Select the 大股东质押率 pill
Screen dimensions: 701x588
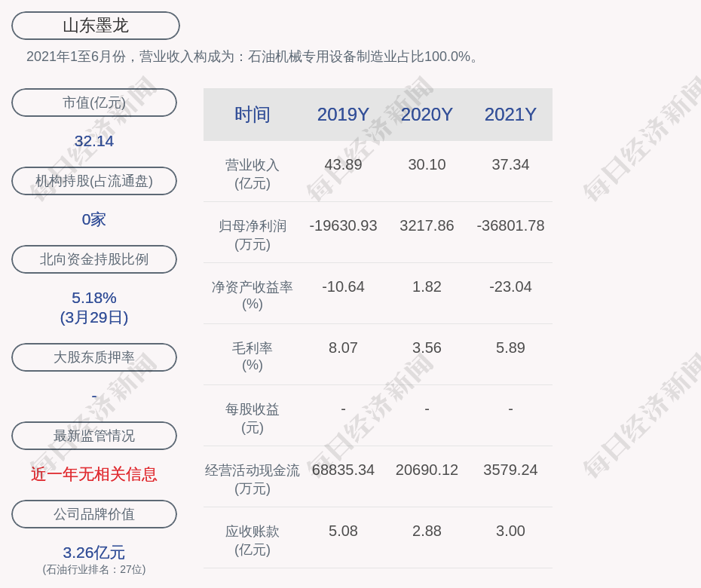[x=94, y=357]
